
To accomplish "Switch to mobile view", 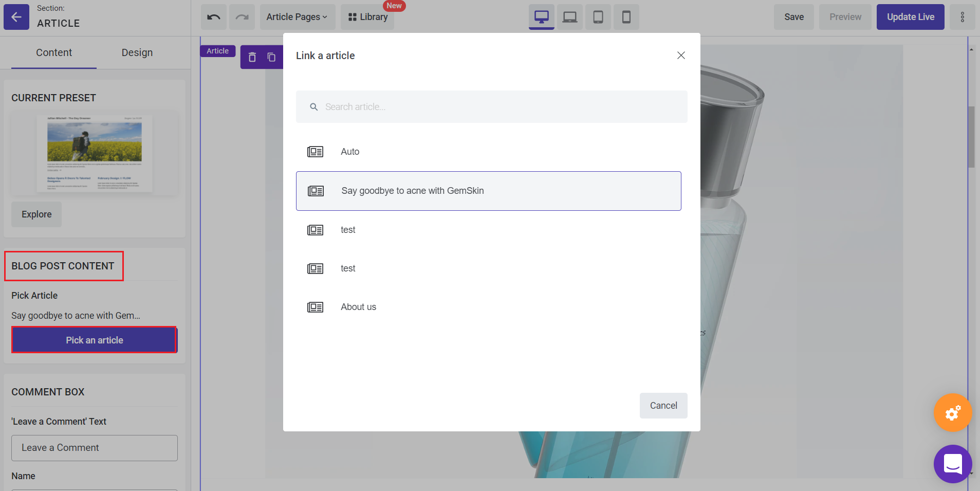I will 626,17.
